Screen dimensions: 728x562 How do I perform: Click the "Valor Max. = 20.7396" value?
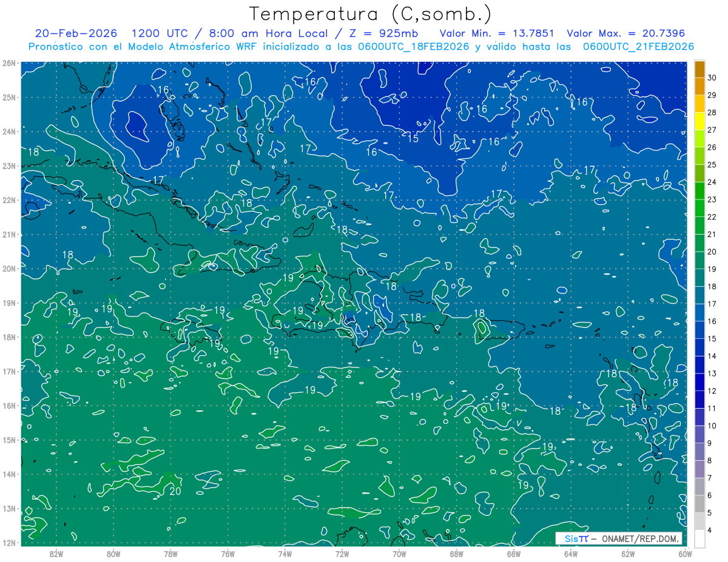tap(625, 33)
